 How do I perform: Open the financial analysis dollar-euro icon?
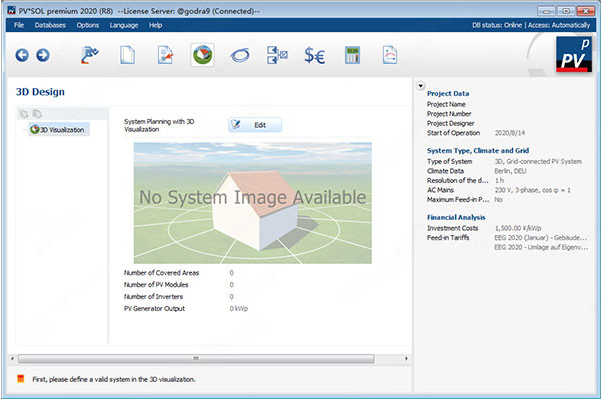[315, 55]
